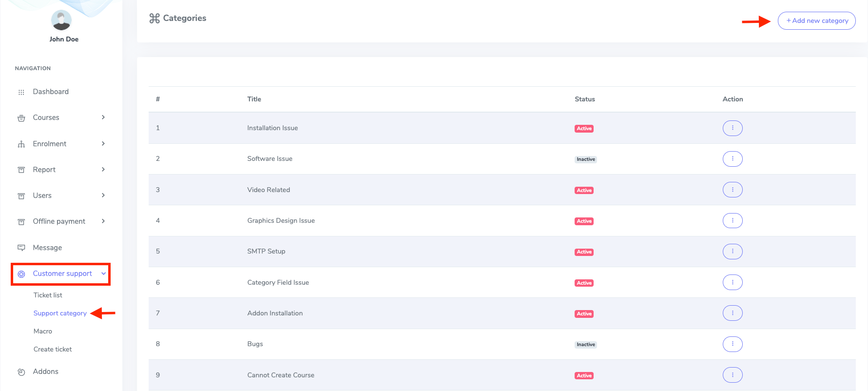Open the Report section via its icon
The image size is (868, 391).
point(21,169)
